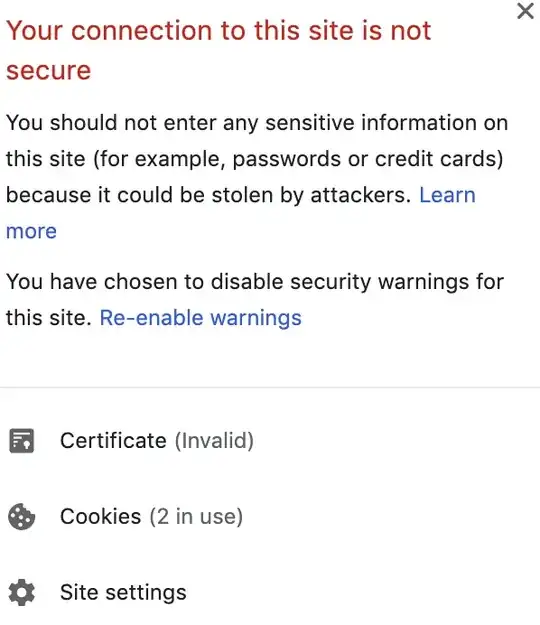The height and width of the screenshot is (625, 540).
Task: Open the Cookies label entry
Action: coord(100,517)
